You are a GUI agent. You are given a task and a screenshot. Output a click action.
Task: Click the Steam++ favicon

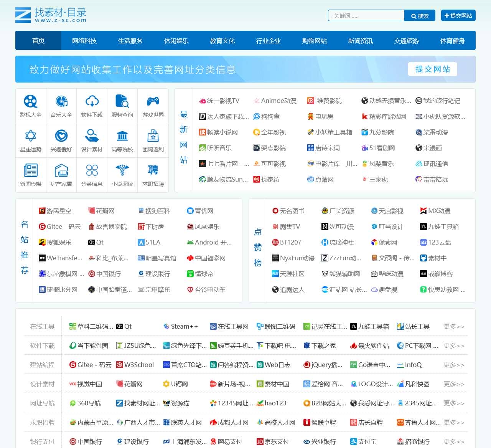click(x=166, y=326)
